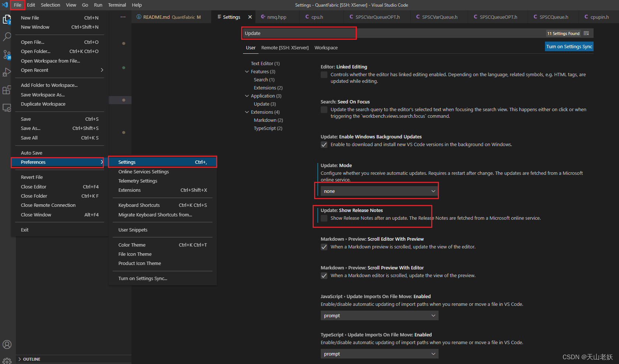Open the README.md editor tab
The width and height of the screenshot is (619, 364).
tap(171, 17)
